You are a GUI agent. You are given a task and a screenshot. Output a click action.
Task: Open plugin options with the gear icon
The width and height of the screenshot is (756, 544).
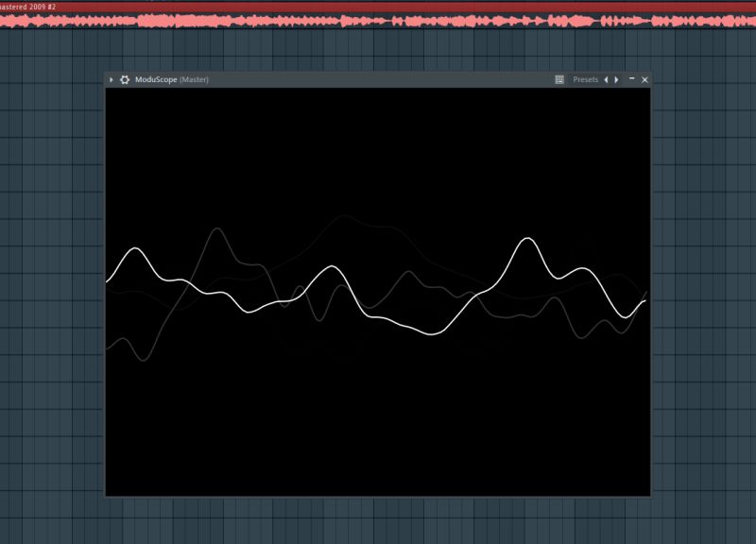[x=123, y=79]
